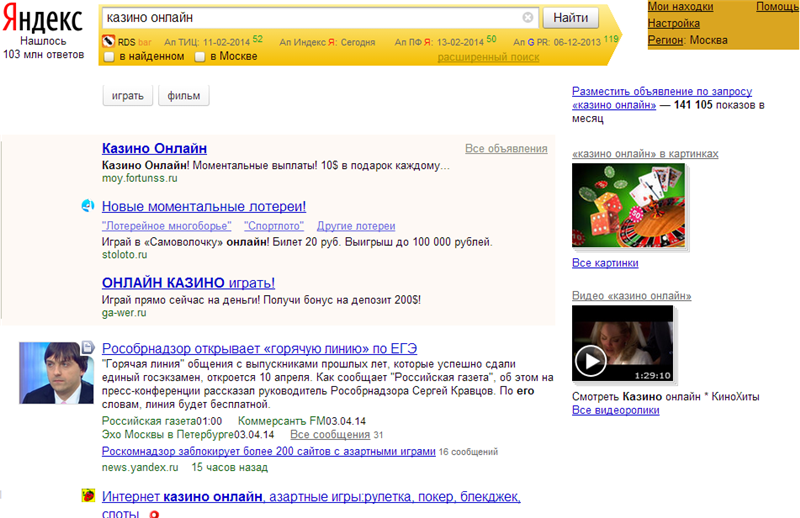Open "ОНЛАЙН КАЗИНО играть!" ad

click(x=188, y=283)
